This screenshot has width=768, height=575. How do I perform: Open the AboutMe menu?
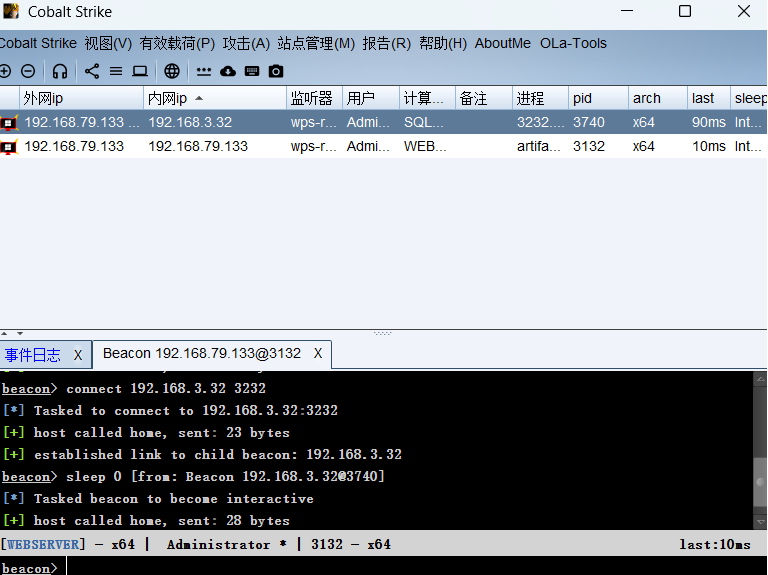coord(503,43)
